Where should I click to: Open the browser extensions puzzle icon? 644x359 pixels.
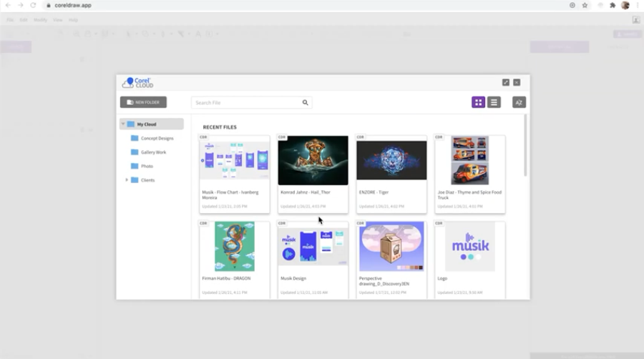pos(613,5)
